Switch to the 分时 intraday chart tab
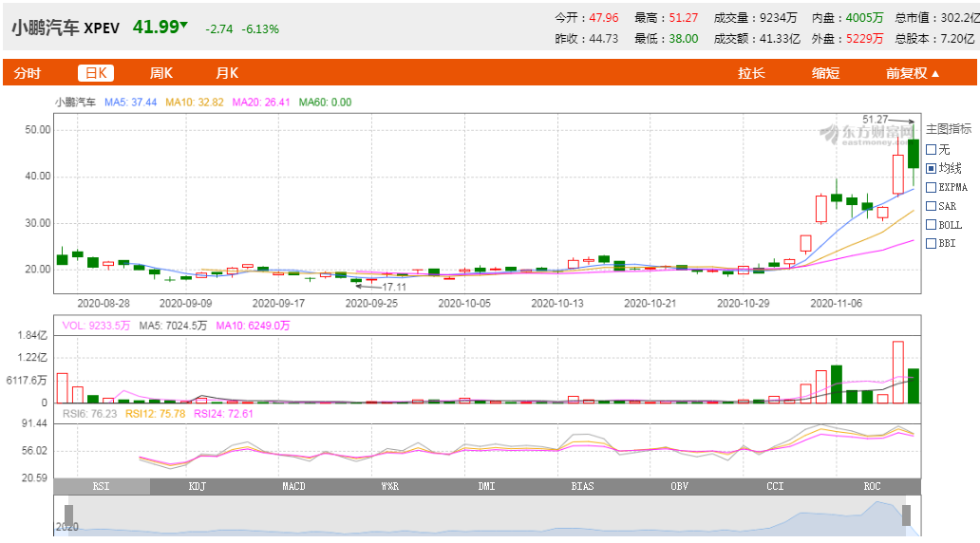The width and height of the screenshot is (980, 543). [x=28, y=73]
